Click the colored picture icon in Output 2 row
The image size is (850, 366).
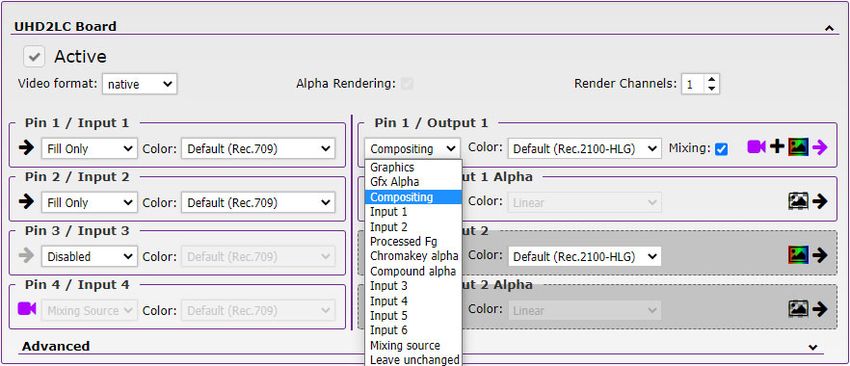point(798,255)
